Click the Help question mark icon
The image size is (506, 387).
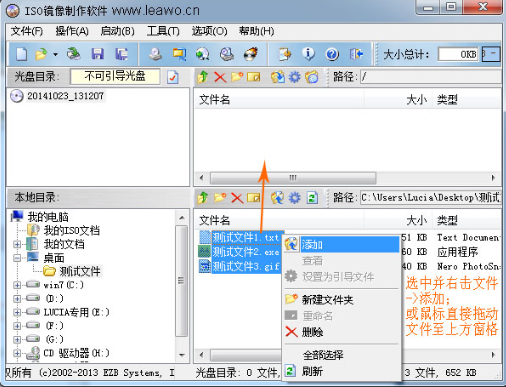click(x=332, y=54)
